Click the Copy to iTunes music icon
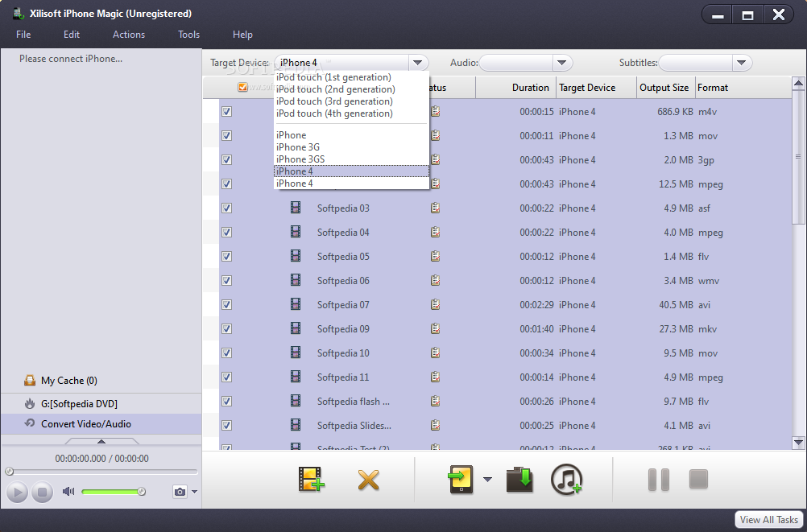This screenshot has width=807, height=532. click(566, 480)
